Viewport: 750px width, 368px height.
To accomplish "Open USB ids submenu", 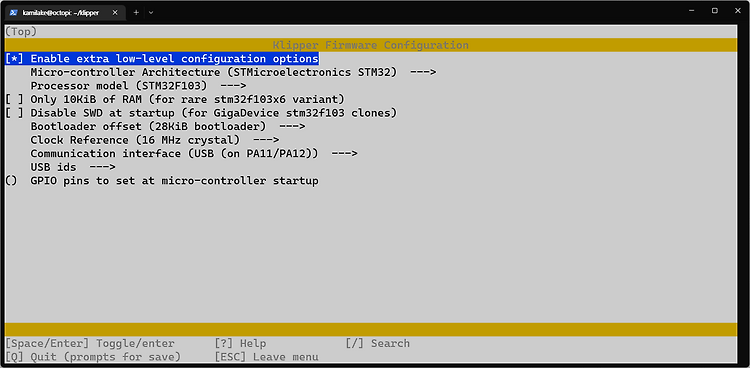I will pyautogui.click(x=73, y=167).
